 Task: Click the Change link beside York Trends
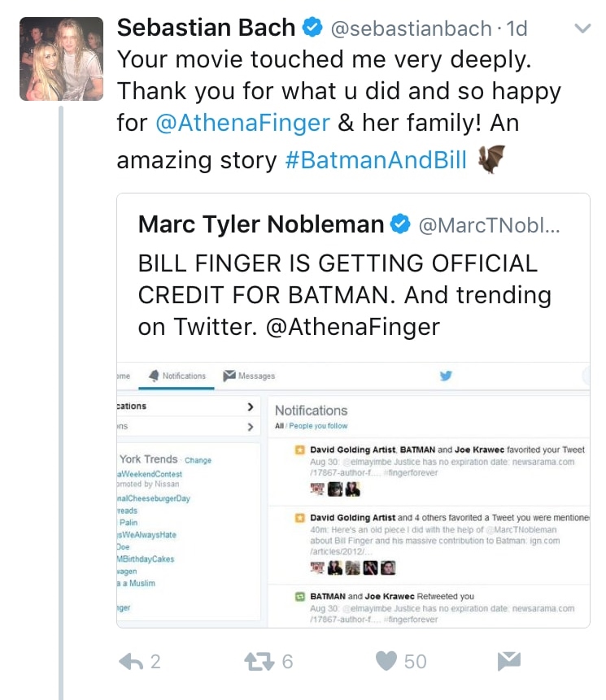198,460
